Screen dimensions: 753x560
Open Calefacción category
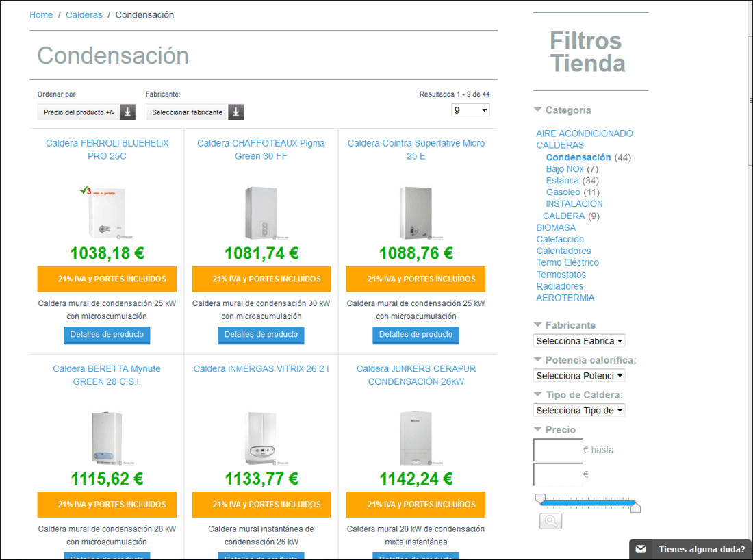560,239
